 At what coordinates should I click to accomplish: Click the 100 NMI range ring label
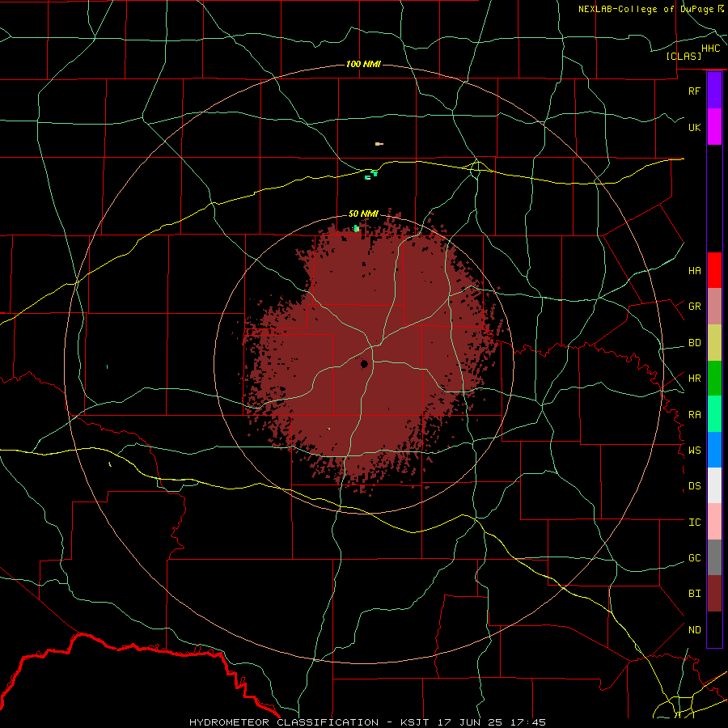(363, 64)
